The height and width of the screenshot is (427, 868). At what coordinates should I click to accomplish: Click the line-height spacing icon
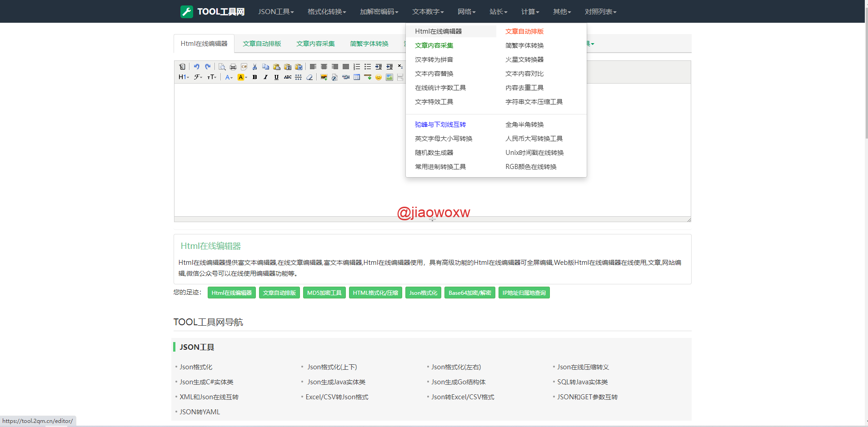point(299,77)
